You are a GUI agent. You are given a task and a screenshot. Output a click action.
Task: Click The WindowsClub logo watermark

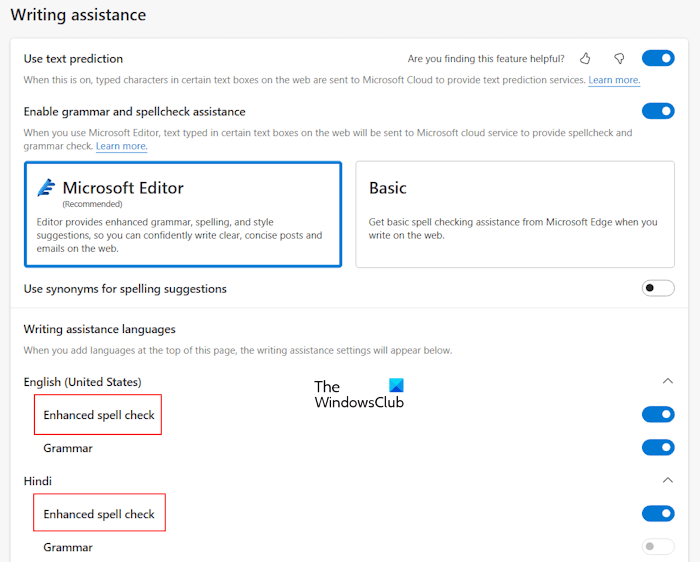[x=359, y=394]
